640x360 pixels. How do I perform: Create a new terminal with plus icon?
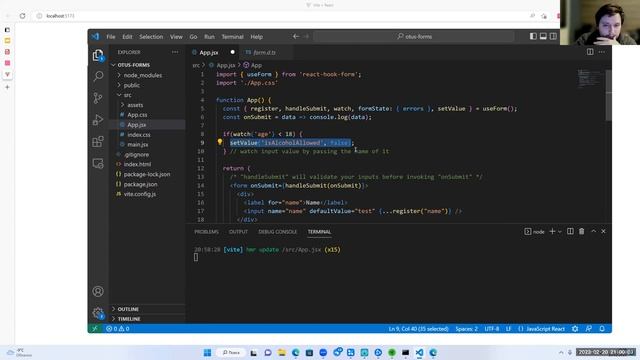point(552,231)
